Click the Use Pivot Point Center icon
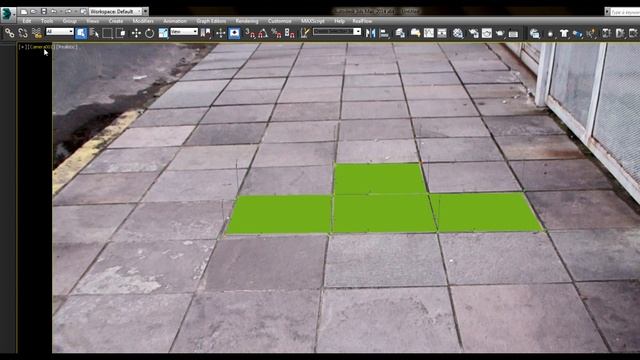640x360 pixels. tap(206, 33)
